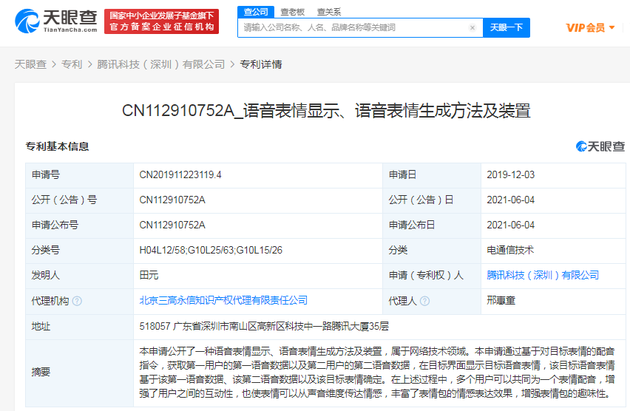The image size is (630, 411).
Task: Click the 摘要 abstract paragraph text
Action: [377, 372]
